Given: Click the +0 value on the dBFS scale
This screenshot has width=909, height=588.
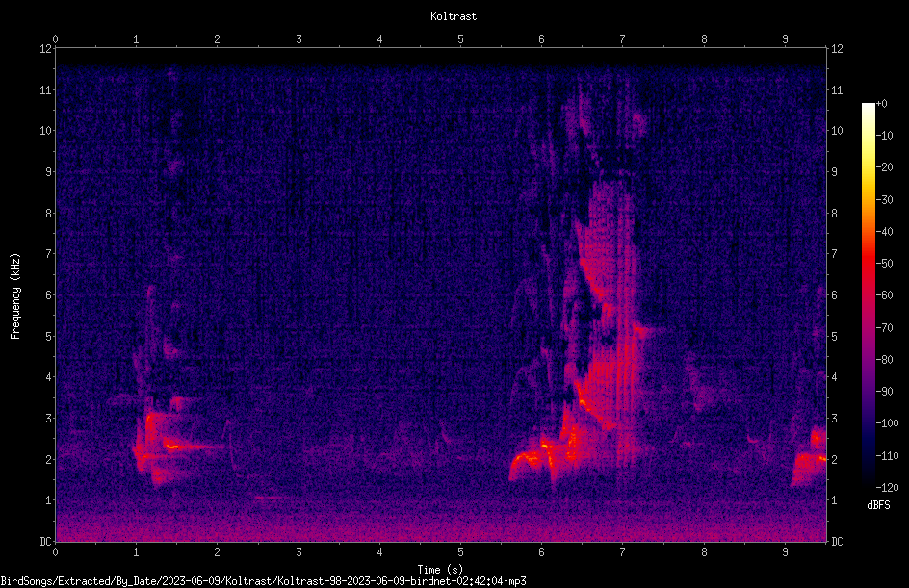Looking at the screenshot, I should (x=881, y=104).
